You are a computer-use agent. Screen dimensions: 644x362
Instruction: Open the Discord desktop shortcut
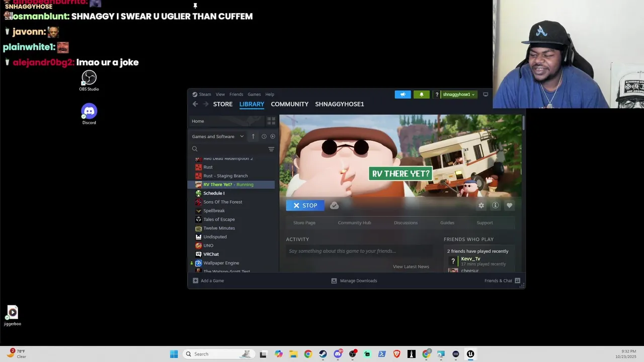click(89, 114)
